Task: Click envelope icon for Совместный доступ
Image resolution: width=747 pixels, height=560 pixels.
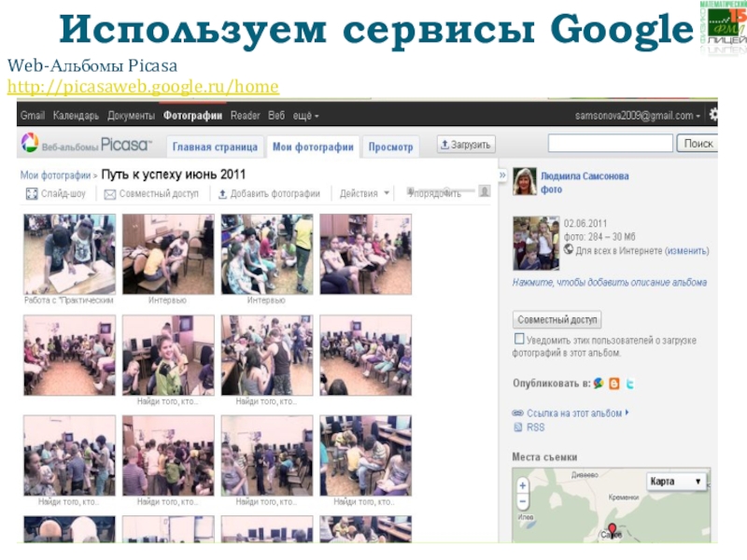Action: (110, 194)
